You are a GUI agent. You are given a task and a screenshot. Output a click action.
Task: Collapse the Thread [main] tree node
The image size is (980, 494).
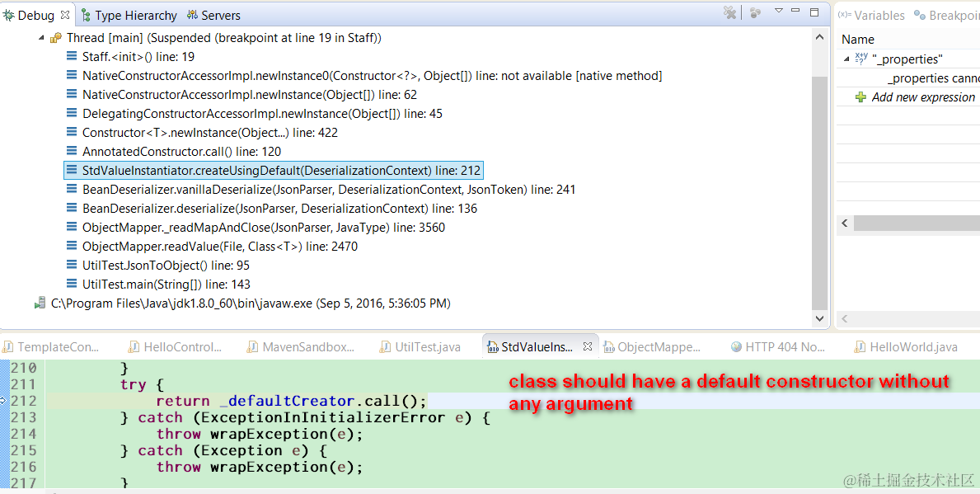click(41, 37)
